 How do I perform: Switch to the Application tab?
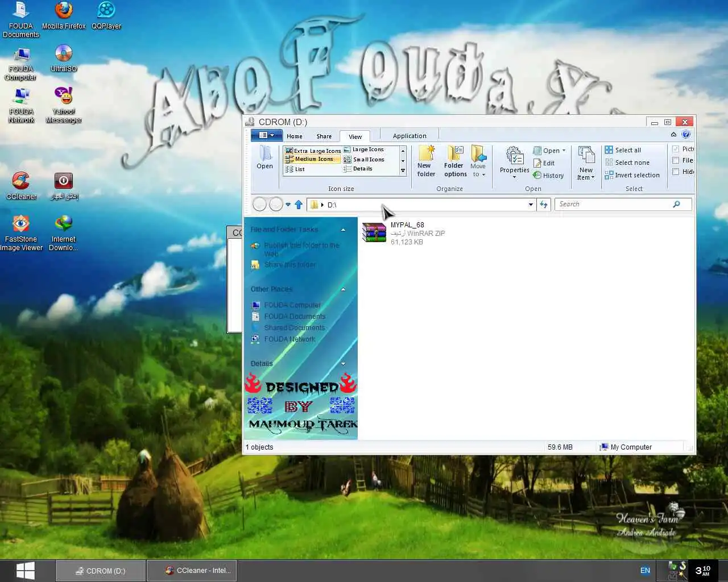tap(409, 136)
